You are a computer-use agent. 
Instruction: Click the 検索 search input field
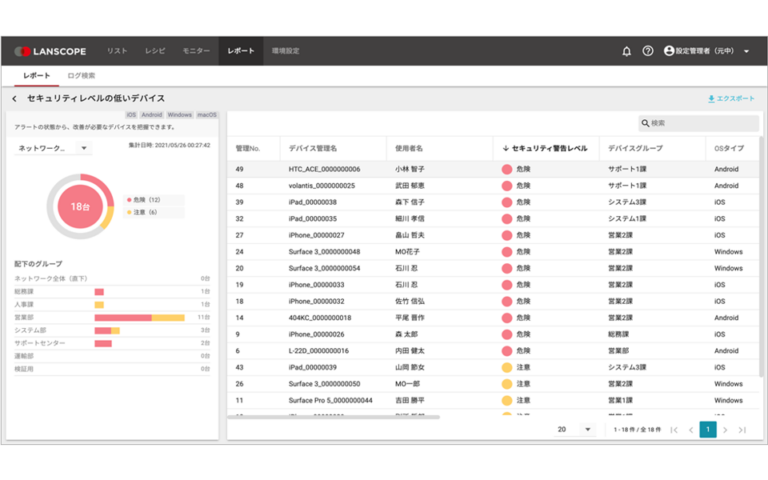pyautogui.click(x=695, y=123)
